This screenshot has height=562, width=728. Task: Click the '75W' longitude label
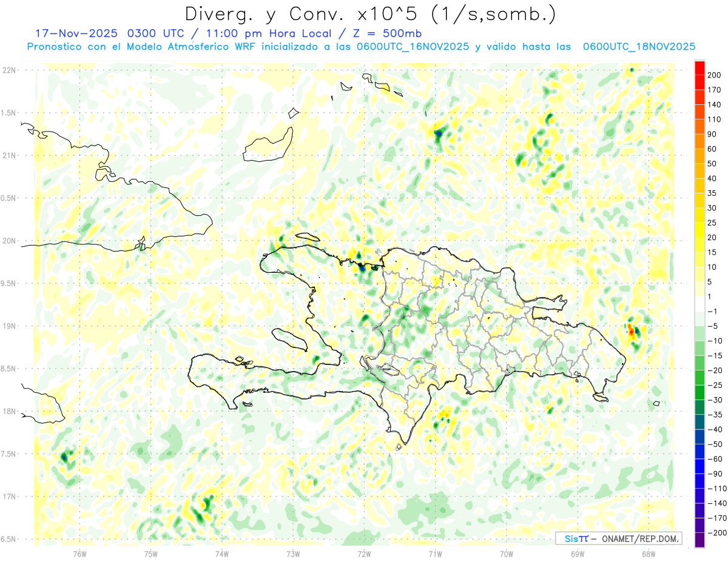(x=151, y=554)
